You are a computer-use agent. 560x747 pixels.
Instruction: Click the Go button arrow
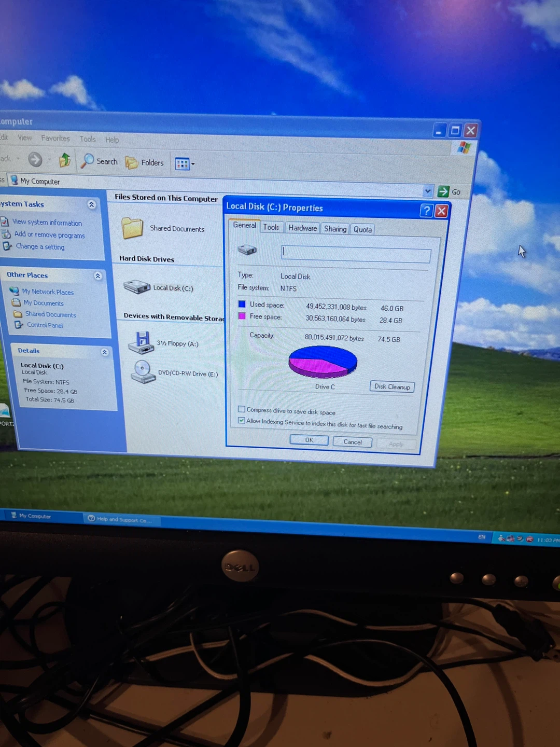pyautogui.click(x=443, y=191)
